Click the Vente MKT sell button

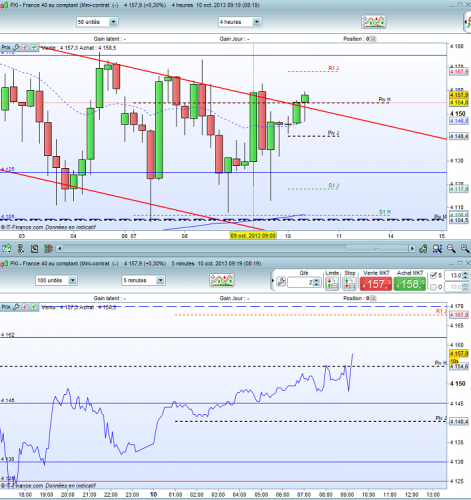tap(376, 284)
